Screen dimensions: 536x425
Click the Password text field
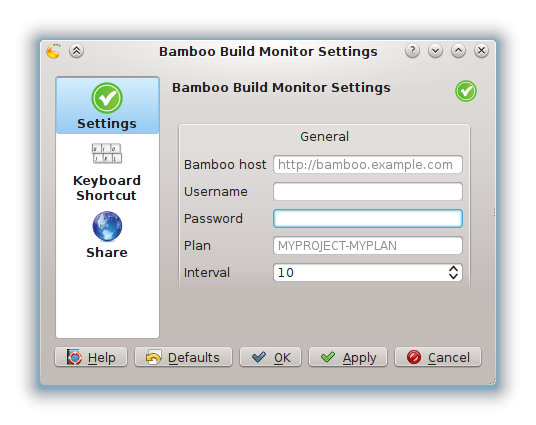point(368,218)
